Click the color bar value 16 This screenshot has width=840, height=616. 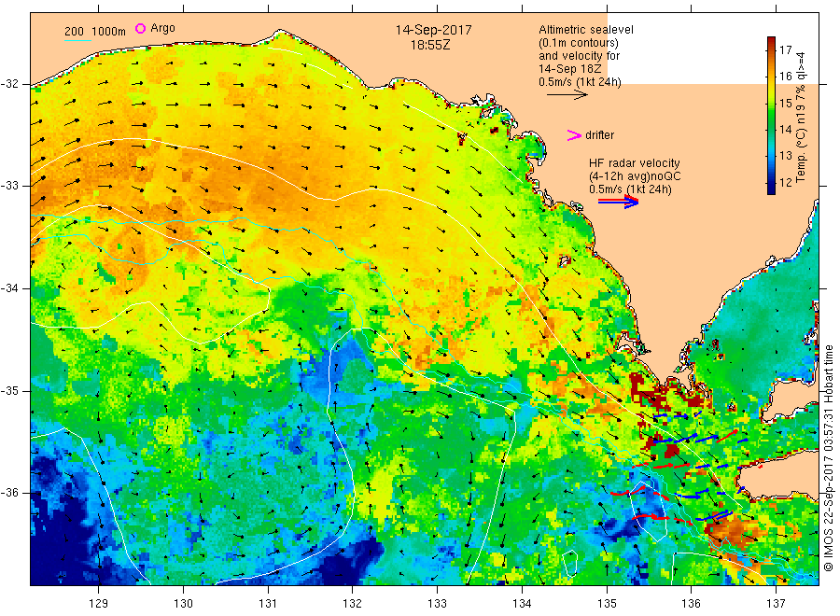pyautogui.click(x=785, y=76)
